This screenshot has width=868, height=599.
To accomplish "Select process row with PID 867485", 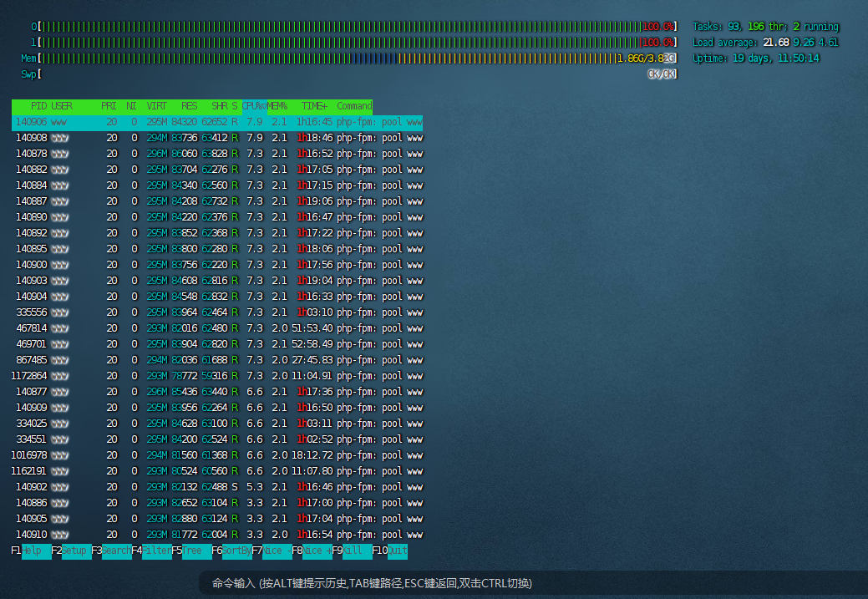I will coord(217,360).
